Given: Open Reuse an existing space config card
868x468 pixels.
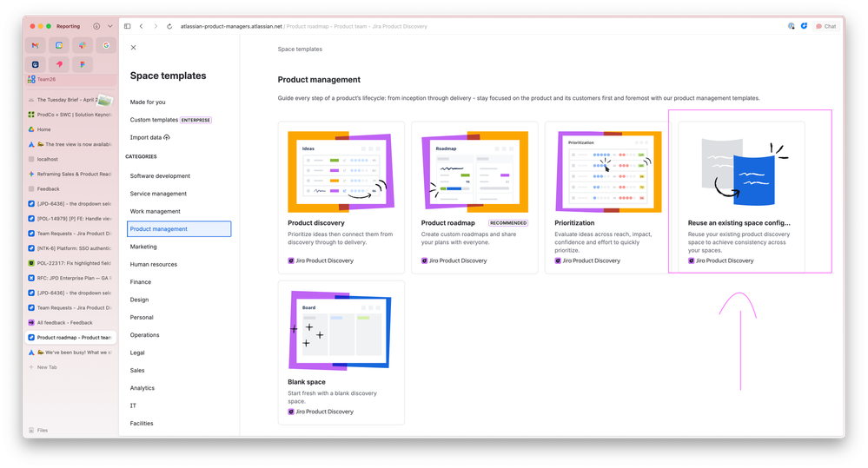Looking at the screenshot, I should pos(741,197).
